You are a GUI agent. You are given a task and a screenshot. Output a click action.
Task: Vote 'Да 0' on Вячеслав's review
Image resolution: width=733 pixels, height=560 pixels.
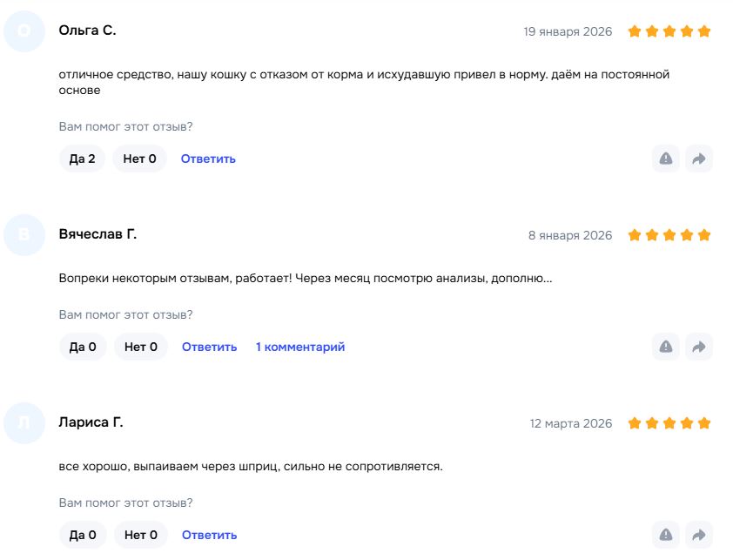point(83,347)
